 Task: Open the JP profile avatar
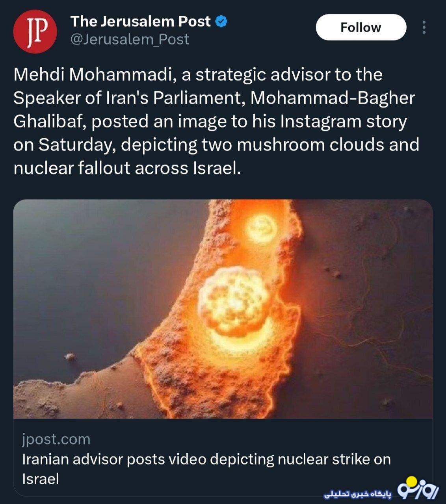point(35,31)
